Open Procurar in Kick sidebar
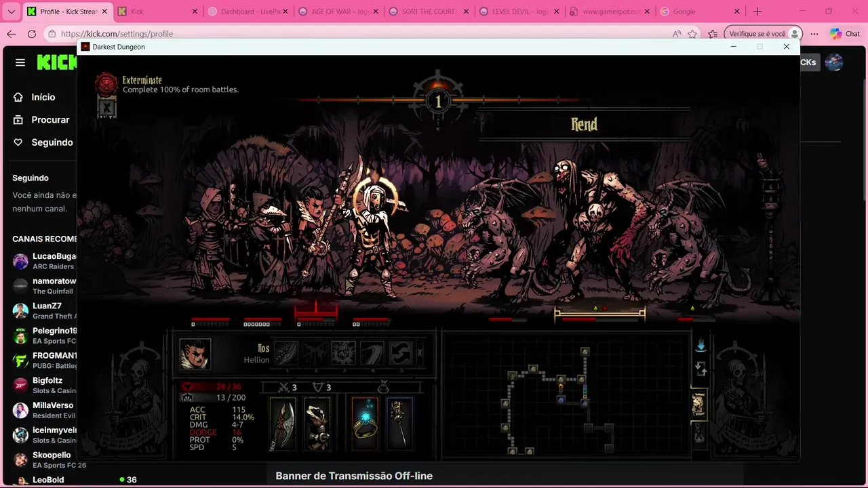The width and height of the screenshot is (868, 488). tap(41, 119)
